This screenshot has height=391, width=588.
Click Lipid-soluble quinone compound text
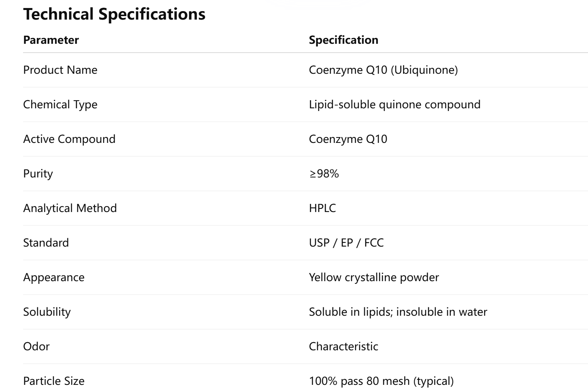tap(394, 104)
